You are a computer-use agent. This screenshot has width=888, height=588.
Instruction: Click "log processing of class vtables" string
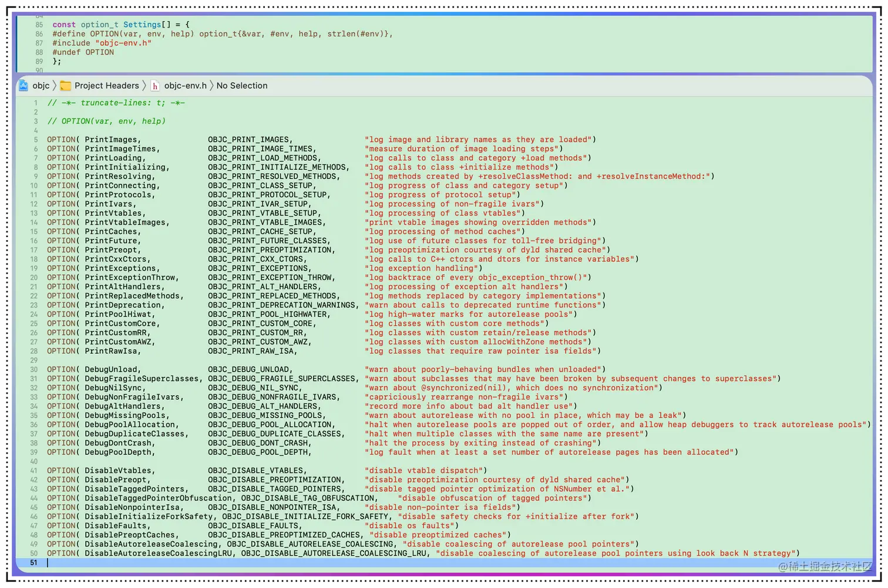click(x=443, y=213)
